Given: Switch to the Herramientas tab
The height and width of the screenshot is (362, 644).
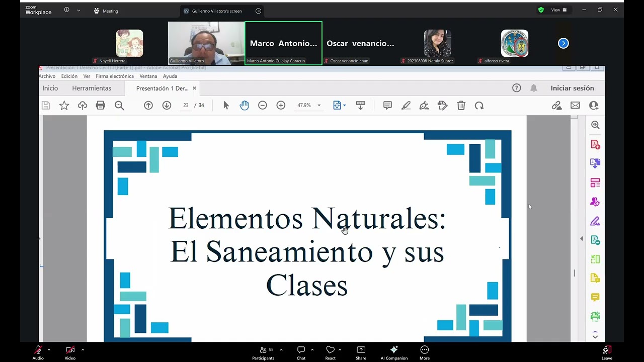Looking at the screenshot, I should [92, 88].
